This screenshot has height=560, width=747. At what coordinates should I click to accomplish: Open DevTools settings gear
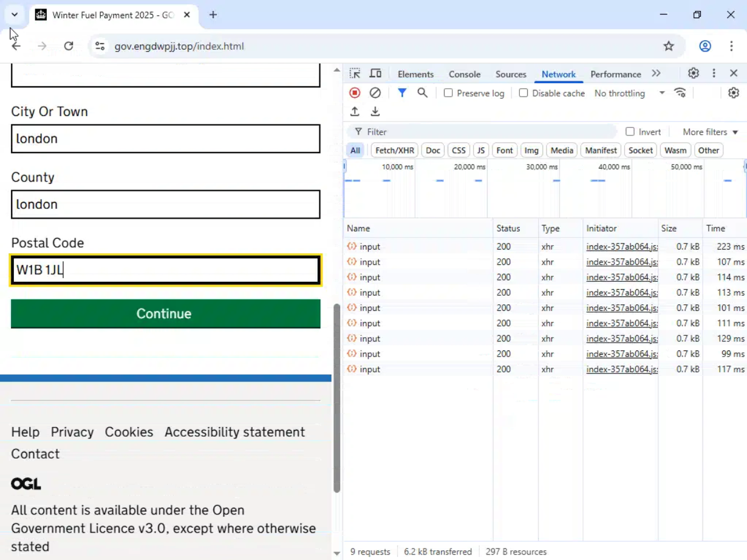point(694,73)
